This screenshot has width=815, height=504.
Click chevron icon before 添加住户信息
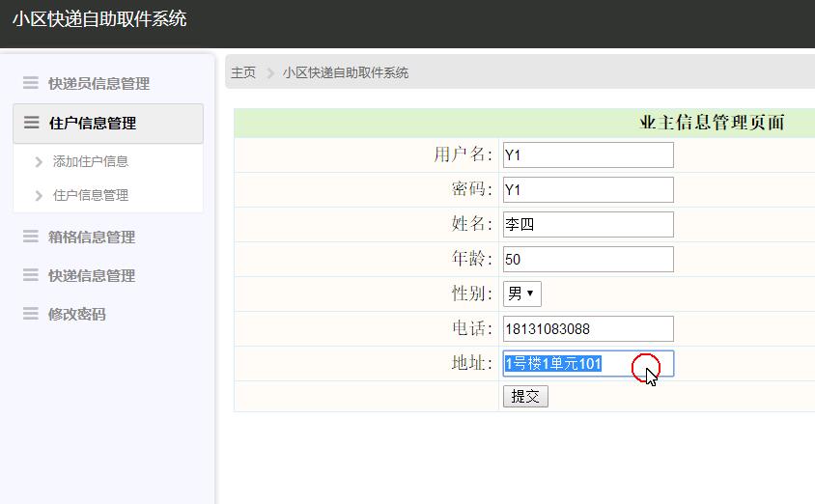[x=39, y=162]
